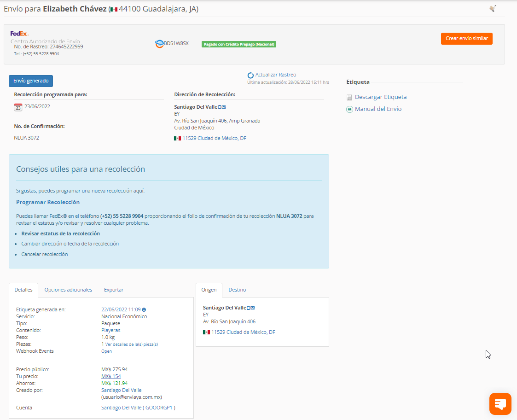517x420 pixels.
Task: Click the envelope icon in the Origen panel
Action: 253,308
